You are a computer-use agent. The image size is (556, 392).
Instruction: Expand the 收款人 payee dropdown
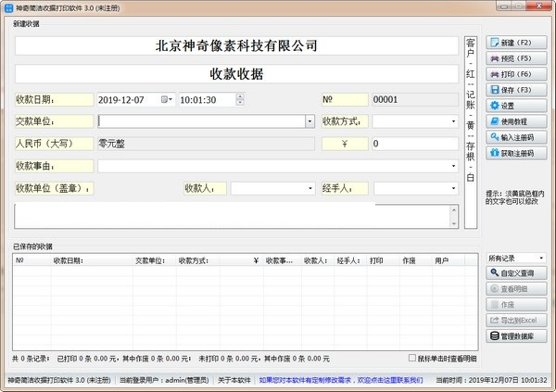click(x=310, y=188)
